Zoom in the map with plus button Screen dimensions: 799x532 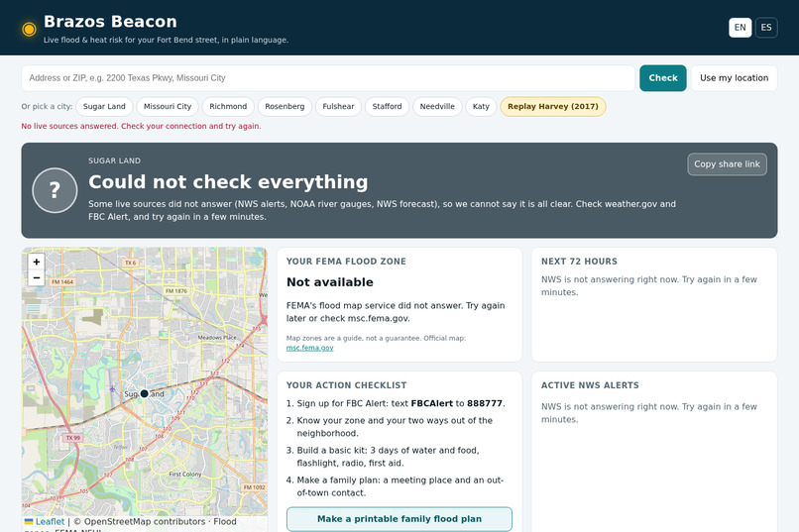(36, 262)
